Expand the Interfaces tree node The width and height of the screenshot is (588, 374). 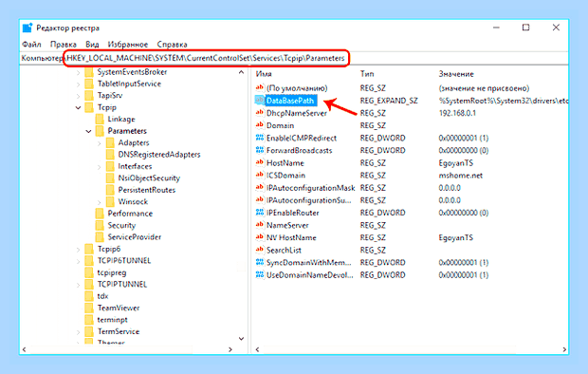pyautogui.click(x=99, y=167)
